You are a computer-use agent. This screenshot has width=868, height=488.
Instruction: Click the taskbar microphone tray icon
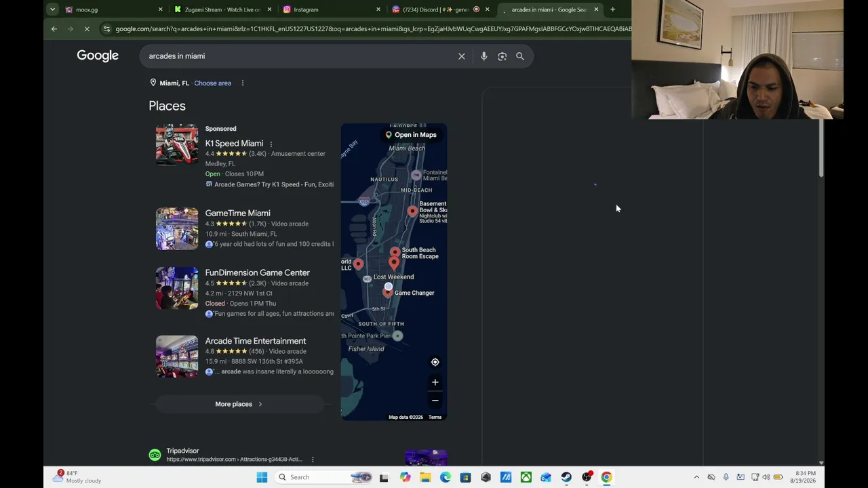coord(726,477)
